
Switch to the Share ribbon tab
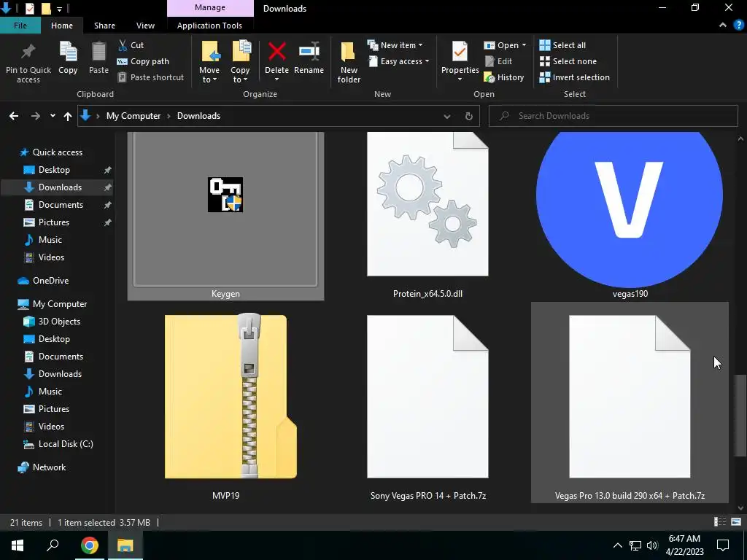coord(104,26)
